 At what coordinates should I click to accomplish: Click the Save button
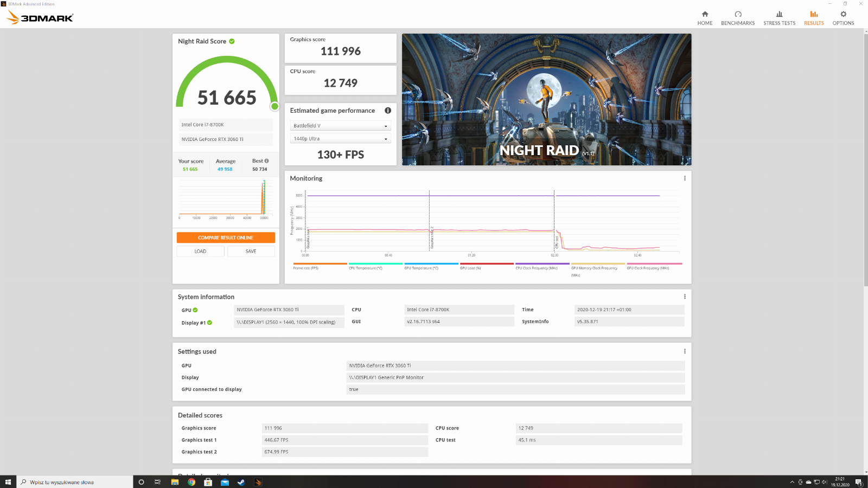point(251,251)
